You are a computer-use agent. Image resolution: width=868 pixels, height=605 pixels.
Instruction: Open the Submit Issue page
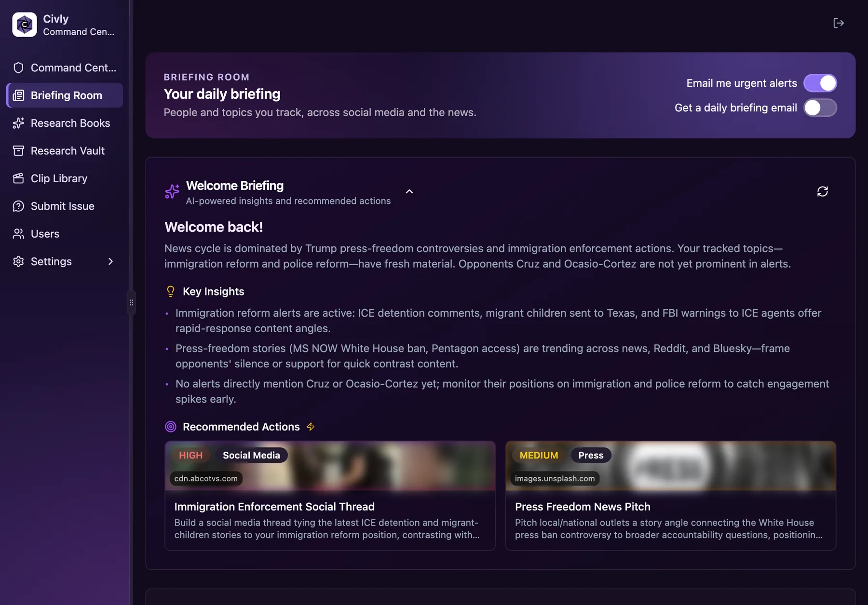pyautogui.click(x=65, y=206)
